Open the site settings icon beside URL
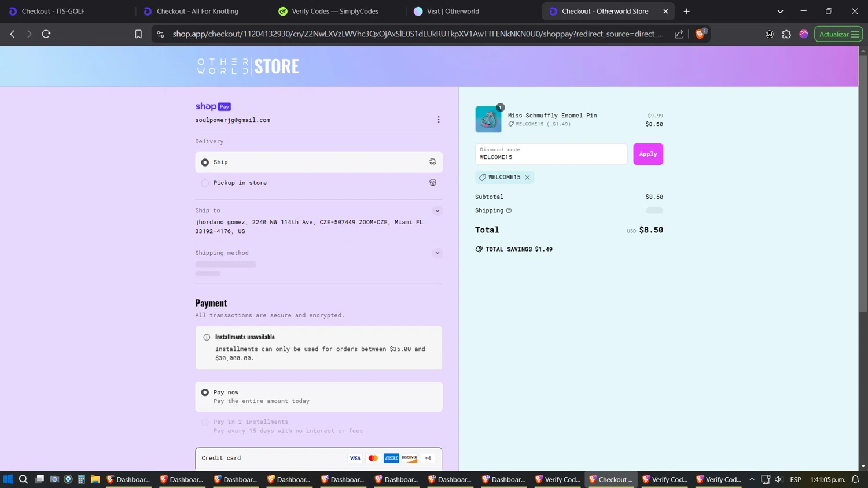The width and height of the screenshot is (868, 488). pos(160,34)
